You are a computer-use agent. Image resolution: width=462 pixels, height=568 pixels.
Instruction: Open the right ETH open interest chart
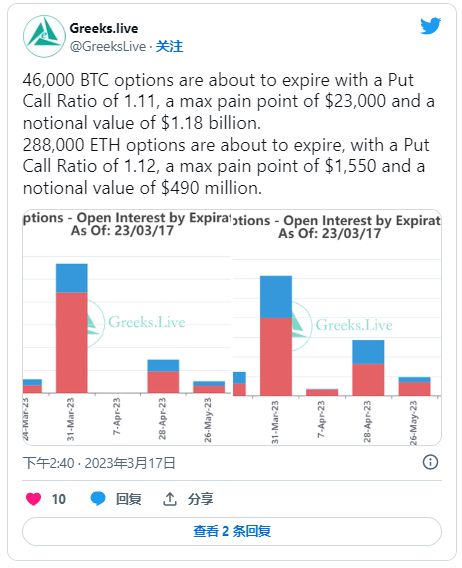coord(336,327)
